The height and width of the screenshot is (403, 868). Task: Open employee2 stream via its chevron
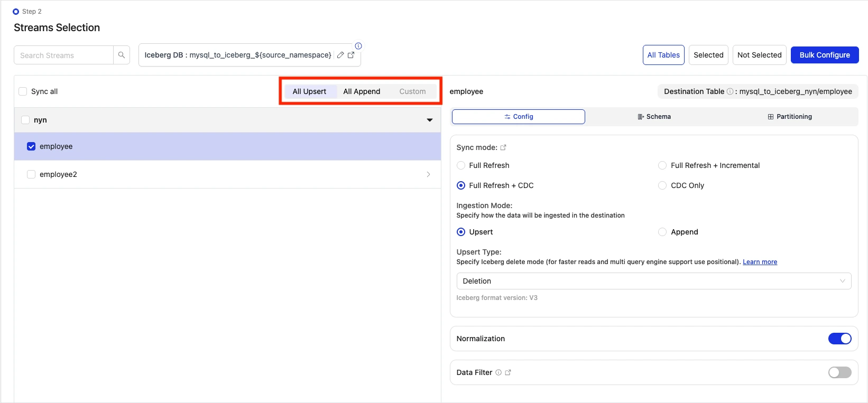click(428, 174)
